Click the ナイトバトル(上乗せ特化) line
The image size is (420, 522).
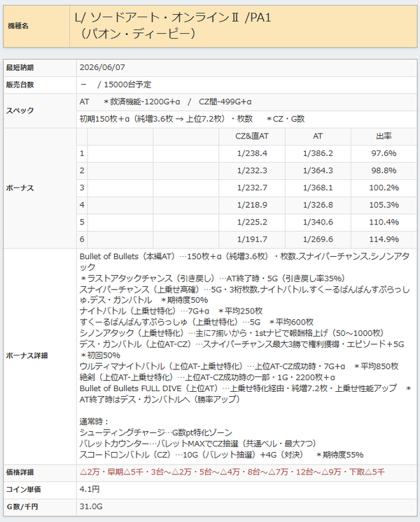171,311
